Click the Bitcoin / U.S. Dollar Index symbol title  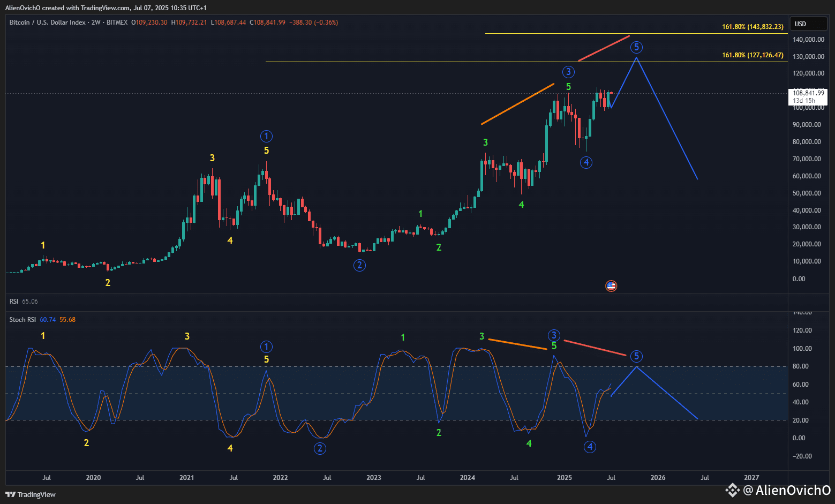(47, 22)
